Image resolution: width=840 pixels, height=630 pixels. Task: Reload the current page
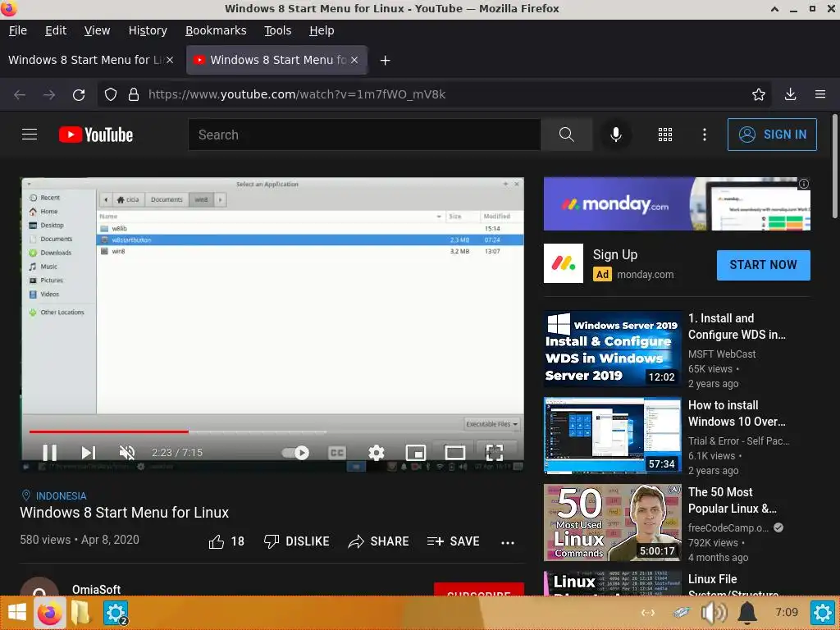[79, 95]
